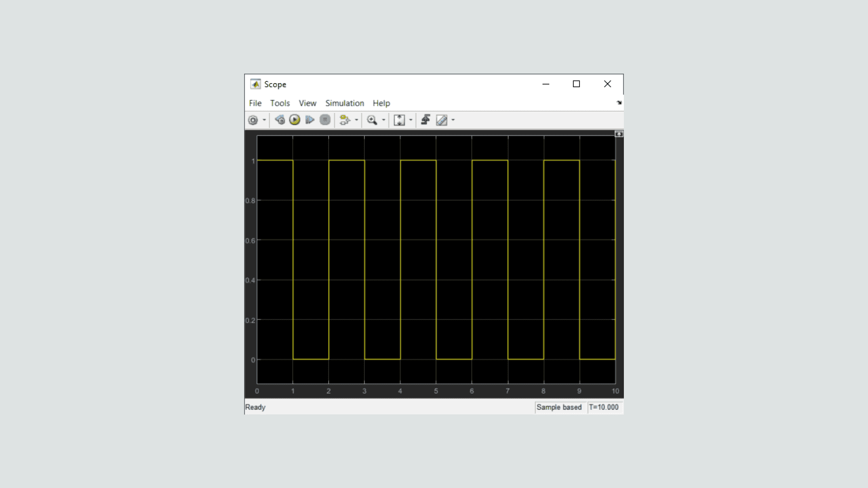Open the File menu
This screenshot has height=488, width=868.
point(255,103)
